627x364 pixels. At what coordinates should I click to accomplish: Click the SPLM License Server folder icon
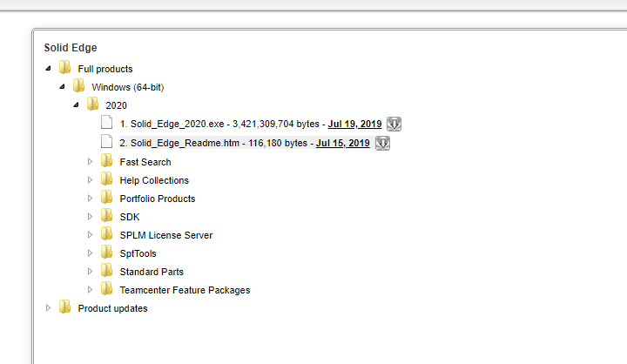107,233
